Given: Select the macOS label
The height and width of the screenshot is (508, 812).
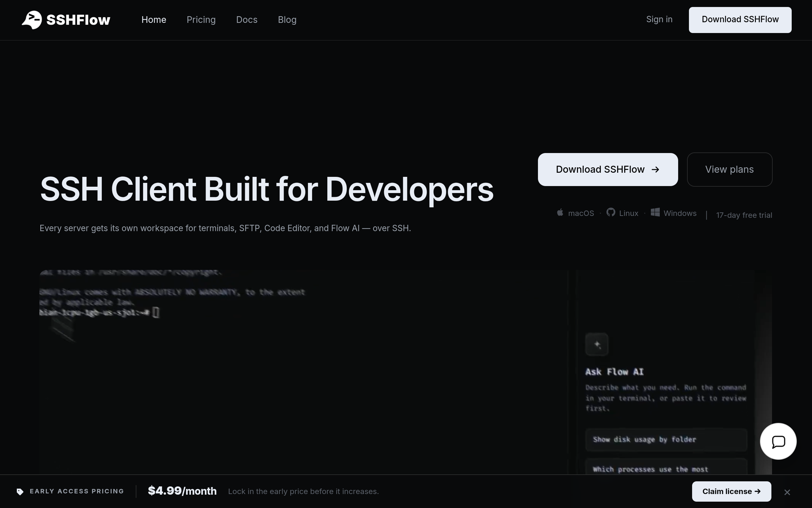Looking at the screenshot, I should [581, 213].
